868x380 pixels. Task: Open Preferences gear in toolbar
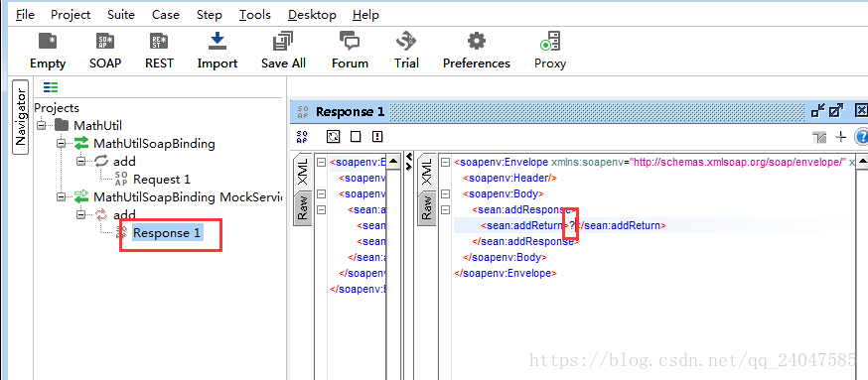click(476, 51)
